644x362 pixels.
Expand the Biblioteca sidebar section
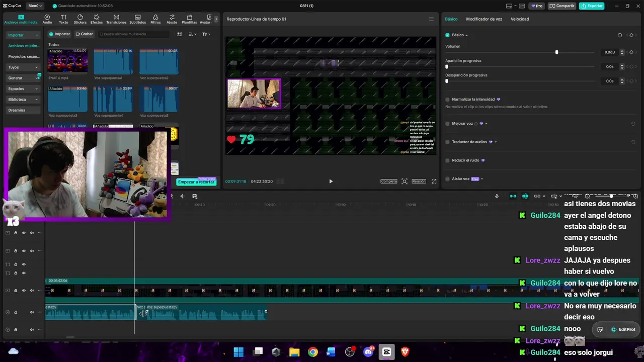[x=36, y=100]
